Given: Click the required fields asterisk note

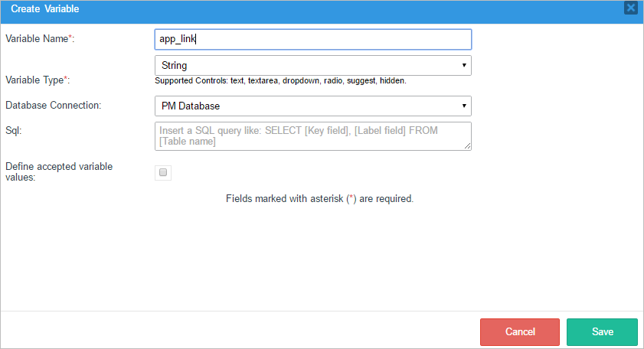Looking at the screenshot, I should coord(319,198).
